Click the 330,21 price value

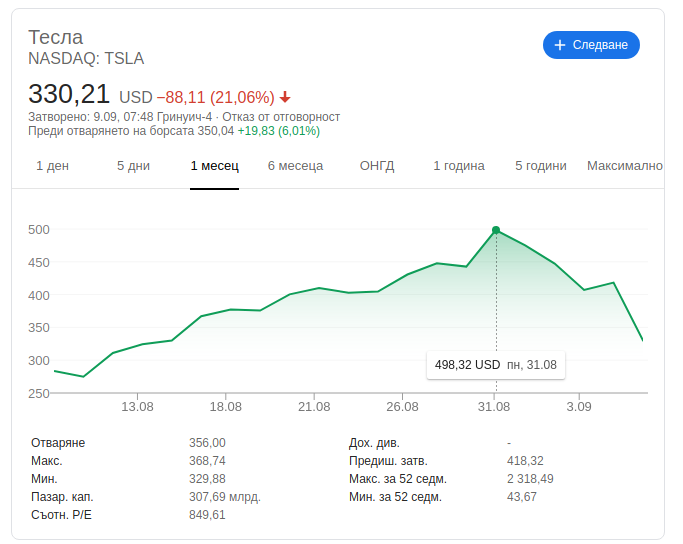pyautogui.click(x=69, y=94)
